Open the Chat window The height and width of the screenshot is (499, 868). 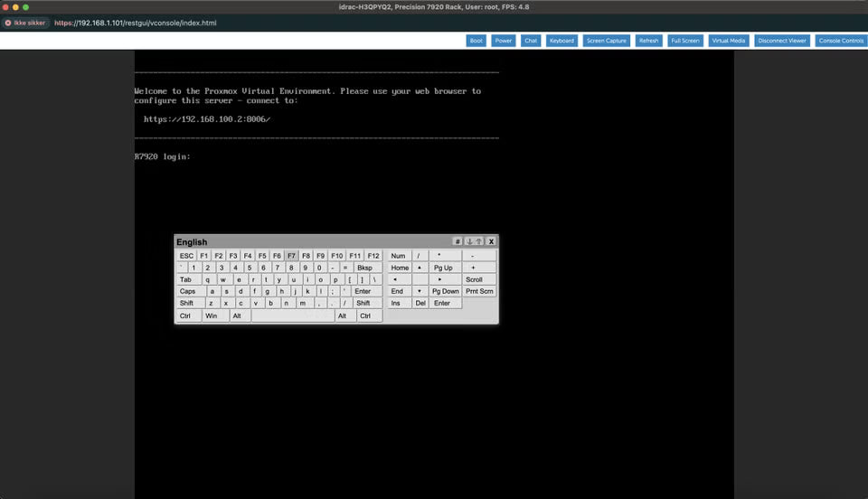click(x=531, y=41)
